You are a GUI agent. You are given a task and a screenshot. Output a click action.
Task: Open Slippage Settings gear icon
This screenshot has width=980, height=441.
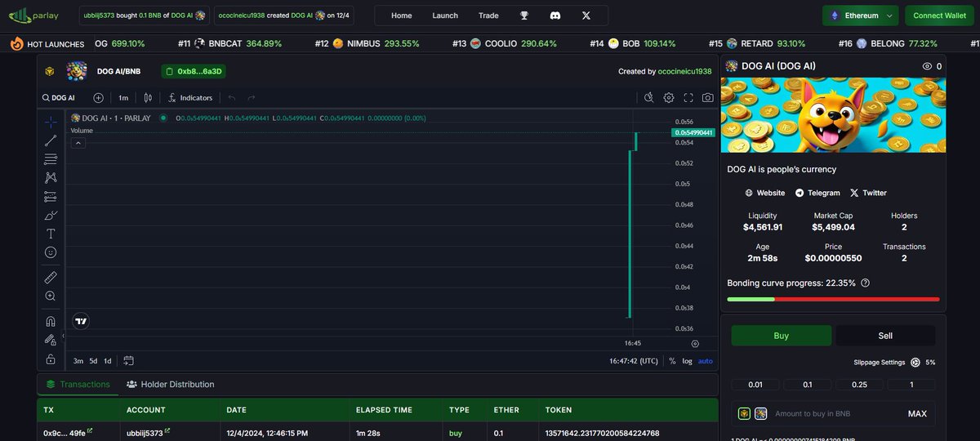coord(915,362)
